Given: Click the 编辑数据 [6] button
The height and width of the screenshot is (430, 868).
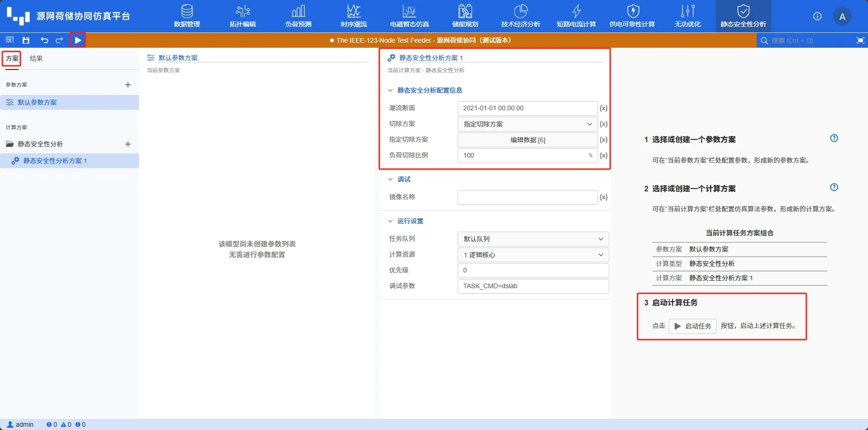Looking at the screenshot, I should tap(528, 140).
